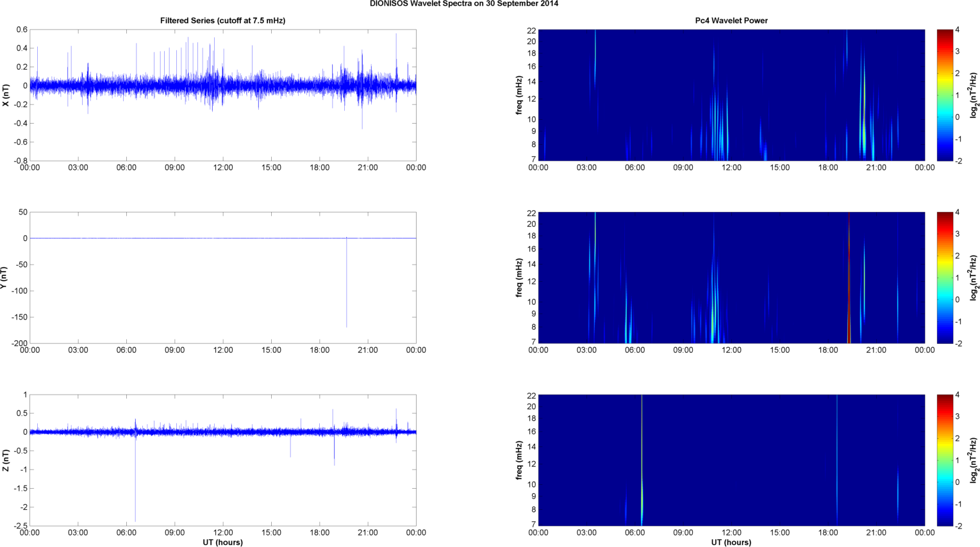Click the X (nT) axis label
Screen dimensions: 980x547
click(x=6, y=95)
